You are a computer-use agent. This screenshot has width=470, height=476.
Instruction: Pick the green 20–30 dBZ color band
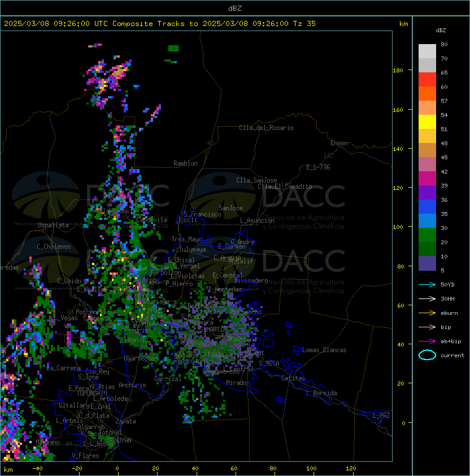(x=427, y=235)
